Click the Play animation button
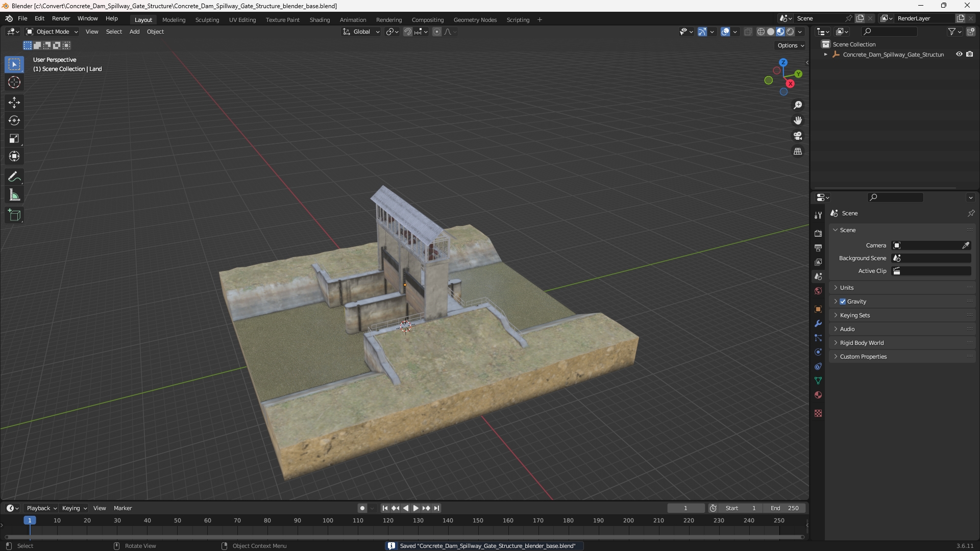Image resolution: width=980 pixels, height=551 pixels. (x=416, y=508)
